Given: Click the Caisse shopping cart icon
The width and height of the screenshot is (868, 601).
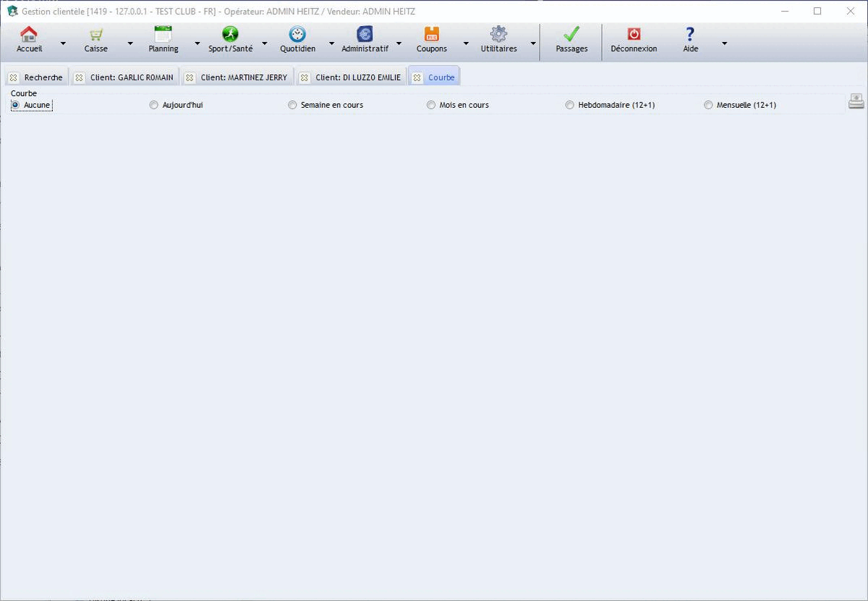Looking at the screenshot, I should 95,35.
